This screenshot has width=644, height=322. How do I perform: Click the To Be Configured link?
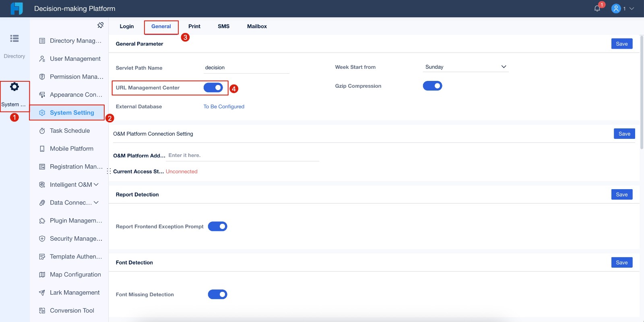224,107
